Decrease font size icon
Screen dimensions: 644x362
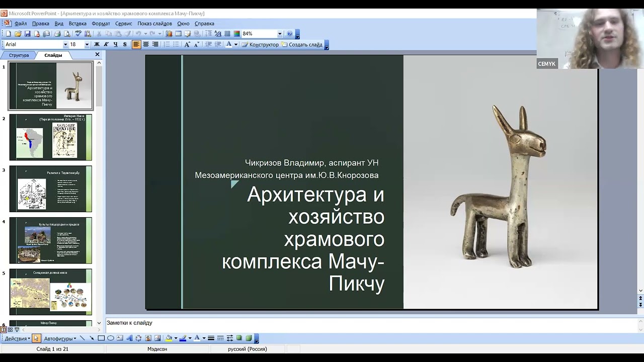click(197, 44)
